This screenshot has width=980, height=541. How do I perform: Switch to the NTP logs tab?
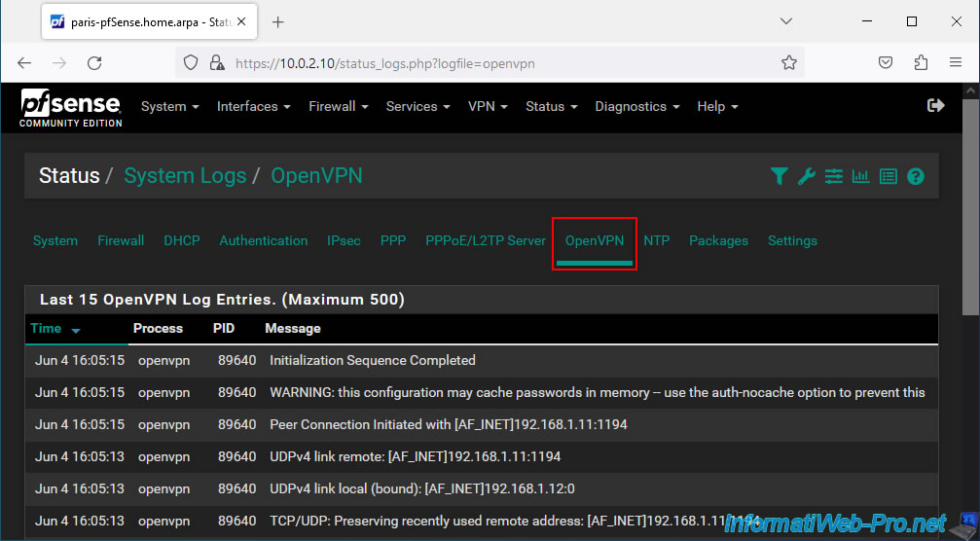click(x=656, y=241)
